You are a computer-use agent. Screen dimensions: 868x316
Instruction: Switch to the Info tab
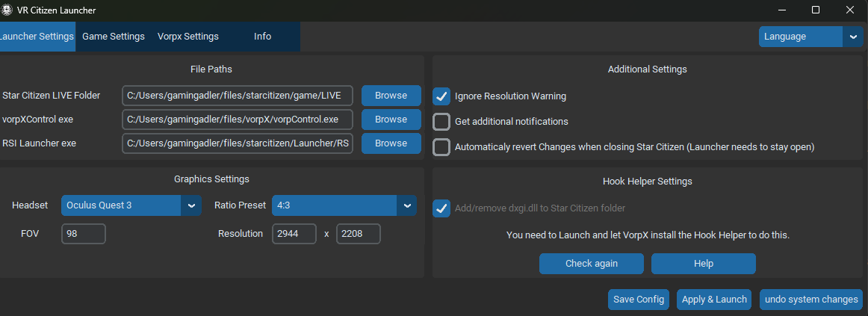[262, 37]
